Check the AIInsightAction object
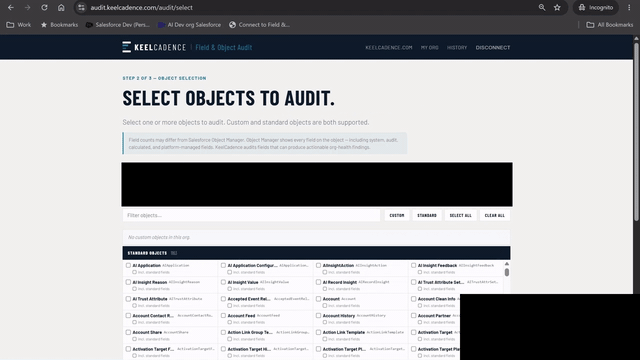The image size is (640, 360). coord(318,265)
